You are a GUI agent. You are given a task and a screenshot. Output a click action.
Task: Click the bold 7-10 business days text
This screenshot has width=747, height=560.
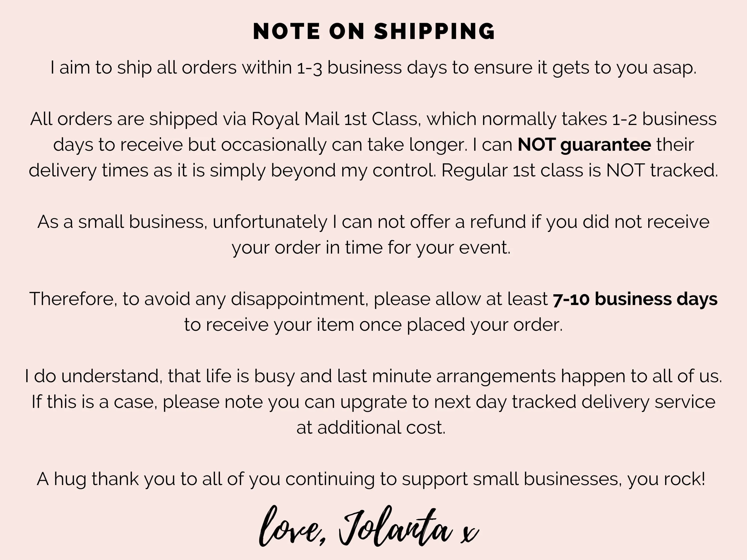pyautogui.click(x=635, y=299)
